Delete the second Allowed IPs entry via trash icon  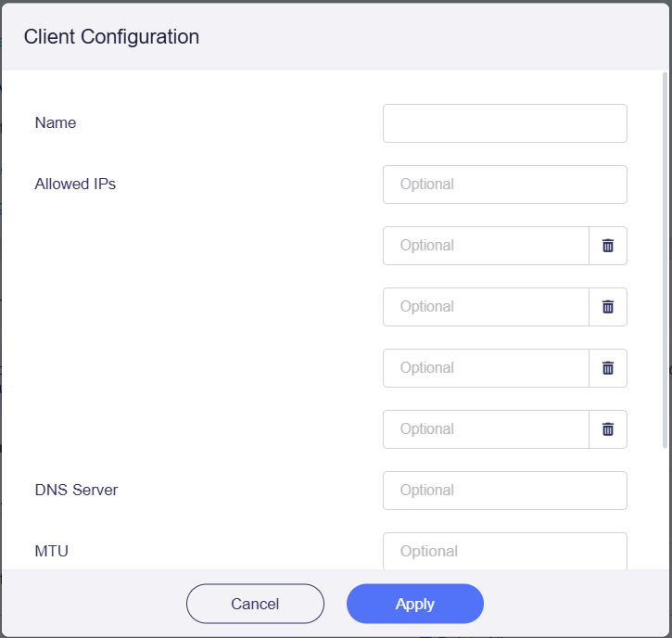(x=608, y=246)
